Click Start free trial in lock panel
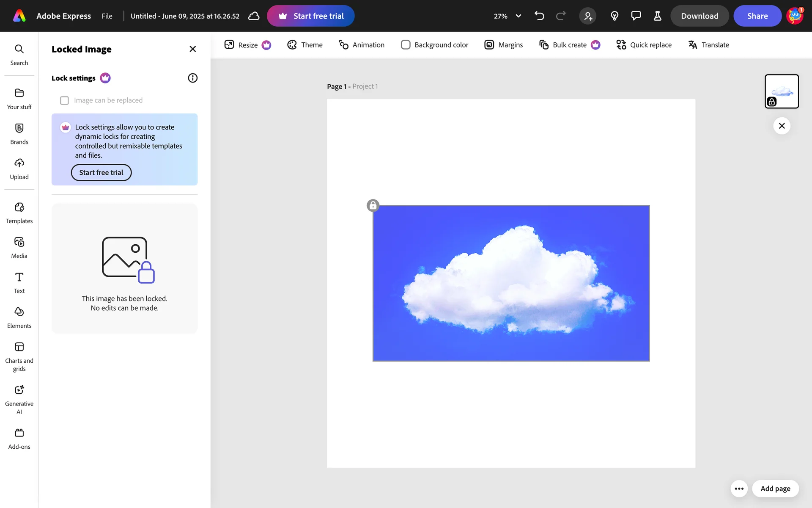 (101, 173)
